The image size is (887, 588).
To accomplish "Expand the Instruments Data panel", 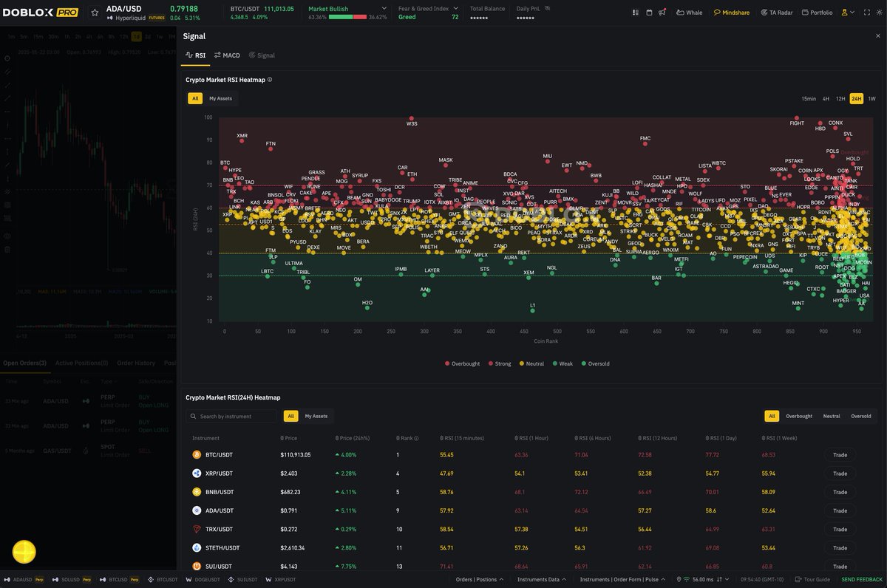I will pyautogui.click(x=541, y=580).
